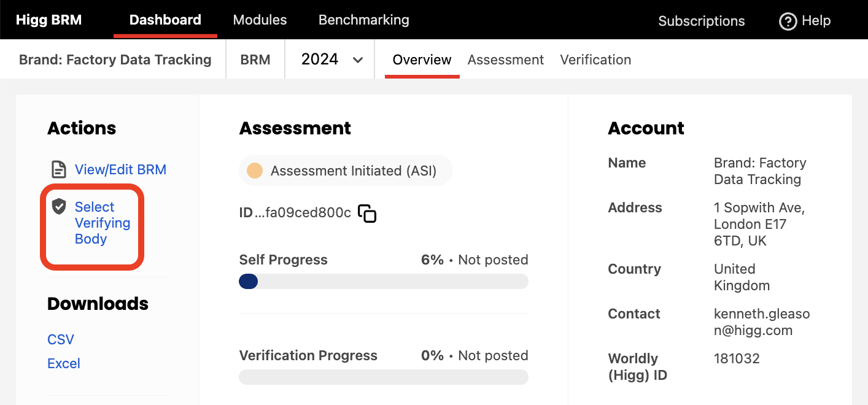Click the Higg BRM logo text

[48, 20]
